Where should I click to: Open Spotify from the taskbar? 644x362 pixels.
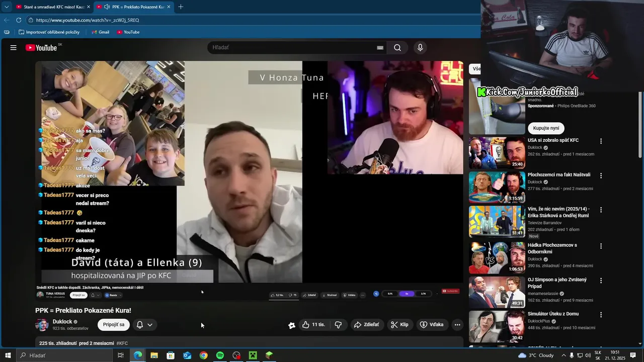pyautogui.click(x=220, y=355)
